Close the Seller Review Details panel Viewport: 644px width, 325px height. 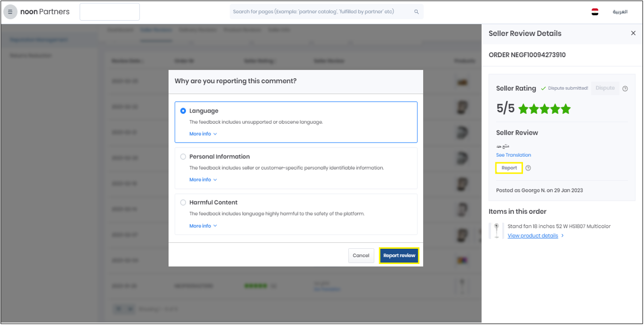pyautogui.click(x=633, y=33)
